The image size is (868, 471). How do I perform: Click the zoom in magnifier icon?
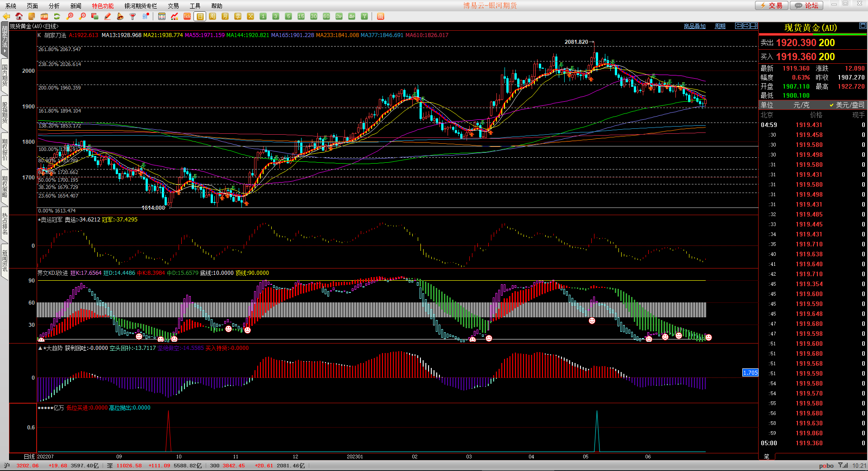tap(70, 16)
